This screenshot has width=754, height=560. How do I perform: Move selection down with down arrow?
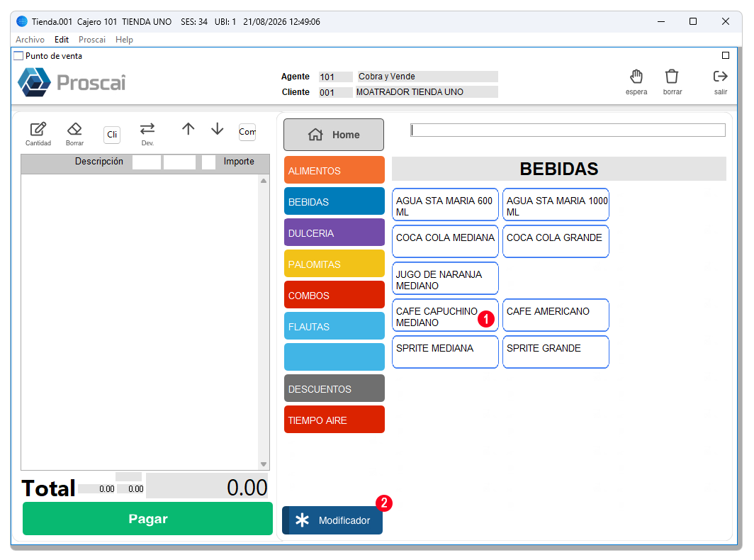click(218, 129)
